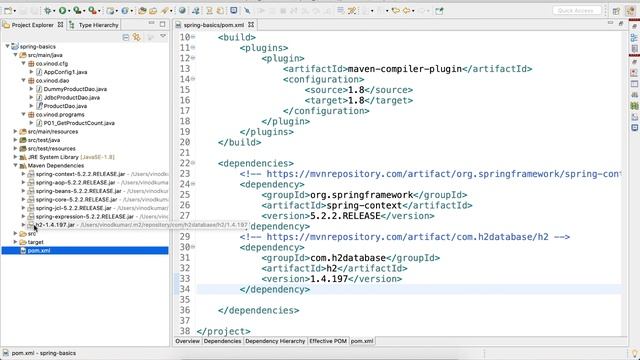Select pom.xml in the Project Explorer
The width and height of the screenshot is (640, 360).
pyautogui.click(x=39, y=250)
